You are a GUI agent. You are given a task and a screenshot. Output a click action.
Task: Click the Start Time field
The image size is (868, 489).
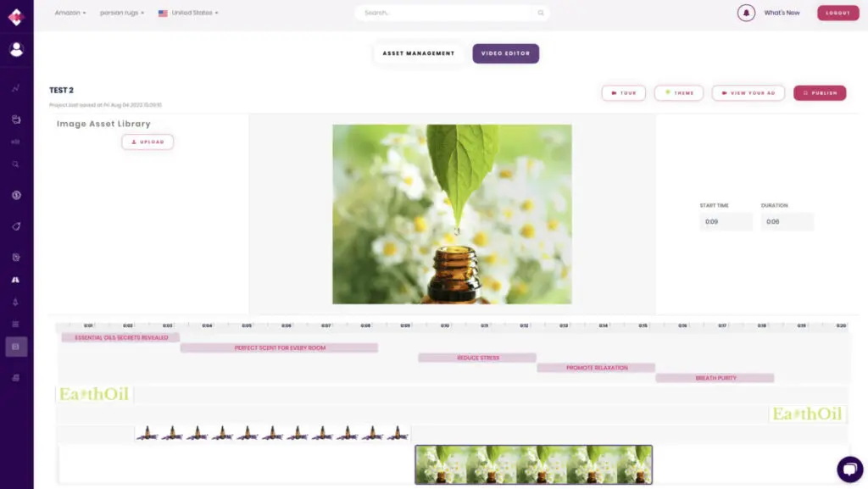(726, 222)
